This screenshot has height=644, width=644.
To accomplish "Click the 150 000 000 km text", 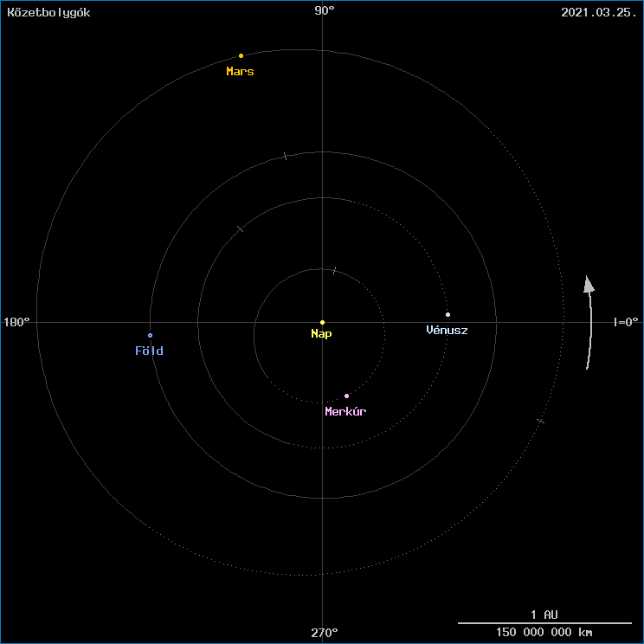I will [544, 632].
